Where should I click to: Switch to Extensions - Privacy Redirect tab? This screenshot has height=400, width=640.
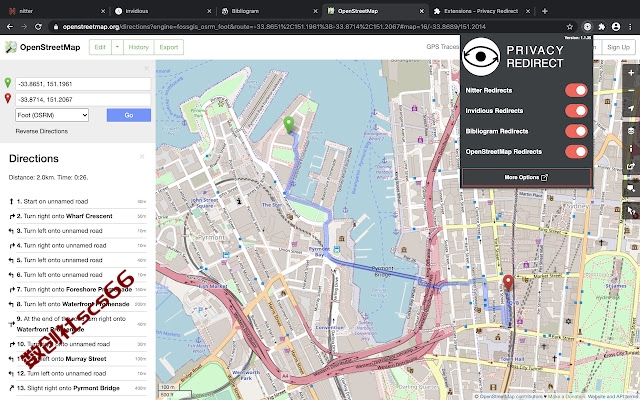[x=482, y=11]
